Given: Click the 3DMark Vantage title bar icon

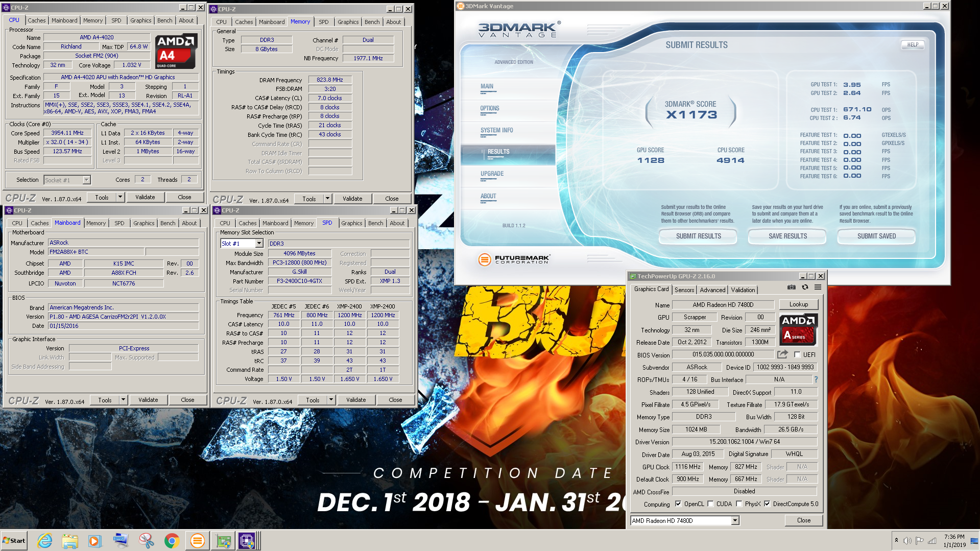Looking at the screenshot, I should pyautogui.click(x=460, y=6).
